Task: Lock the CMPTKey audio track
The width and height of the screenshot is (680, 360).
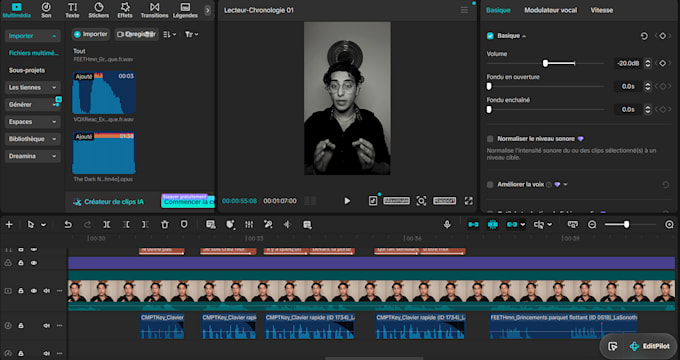Action: pos(20,326)
